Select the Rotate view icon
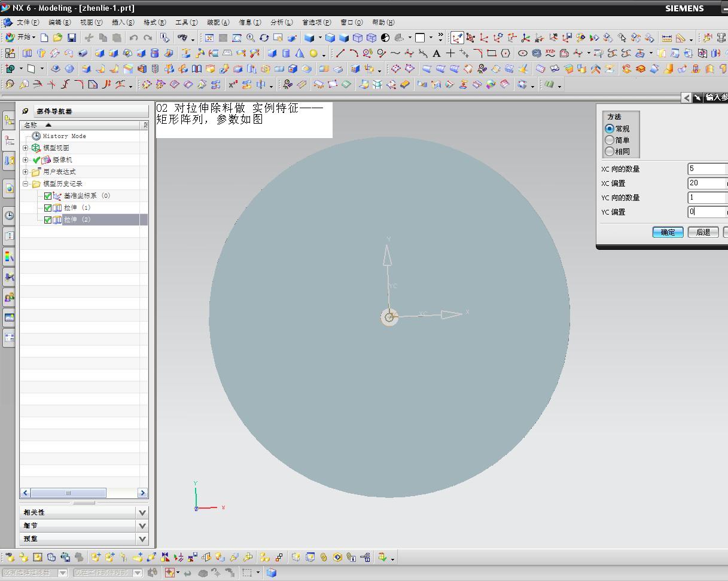Screen dimensions: 728x581 coord(264,38)
